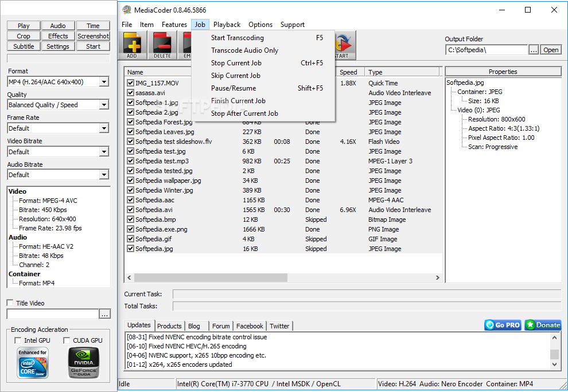Screen dimensions: 568x392
Task: Browse for output folder with ellipsis button
Action: click(534, 50)
